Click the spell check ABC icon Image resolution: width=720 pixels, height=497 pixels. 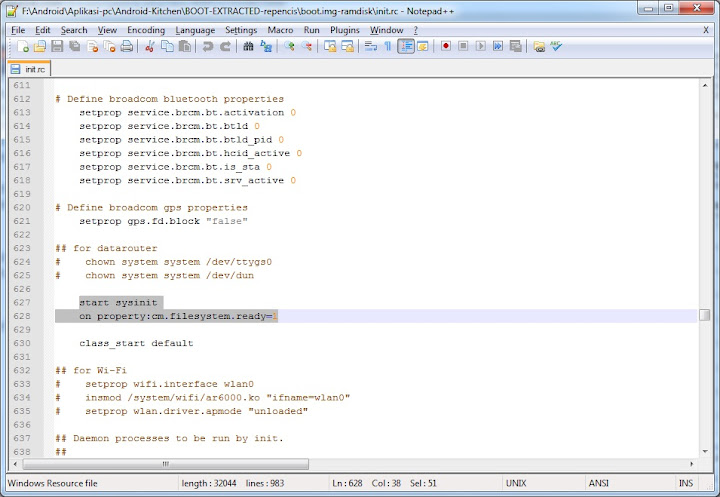pos(555,46)
